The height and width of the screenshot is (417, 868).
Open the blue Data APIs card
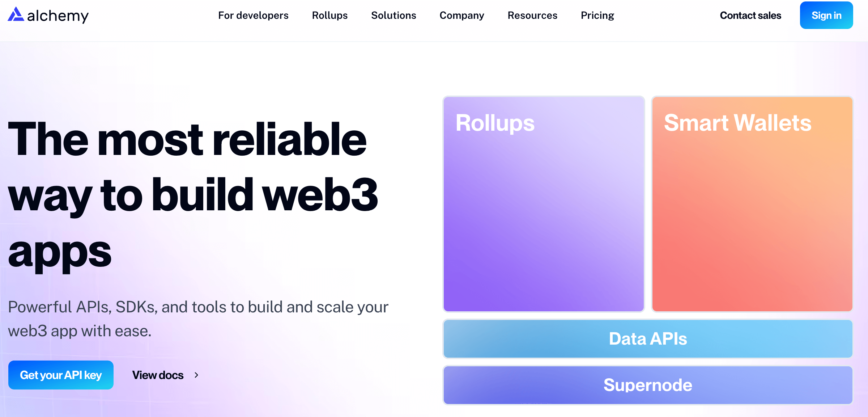pos(648,339)
